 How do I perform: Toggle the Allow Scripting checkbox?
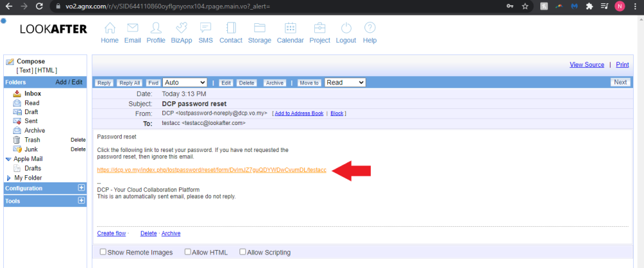(243, 252)
